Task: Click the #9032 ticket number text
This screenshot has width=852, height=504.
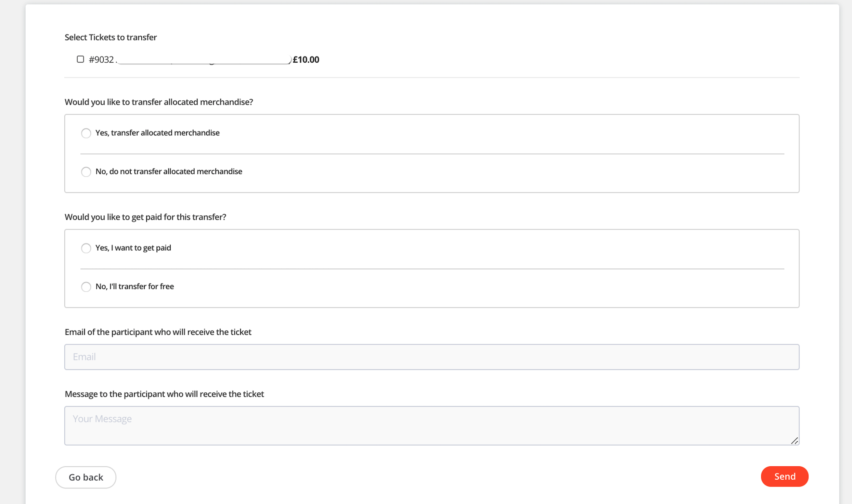Action: [x=101, y=60]
